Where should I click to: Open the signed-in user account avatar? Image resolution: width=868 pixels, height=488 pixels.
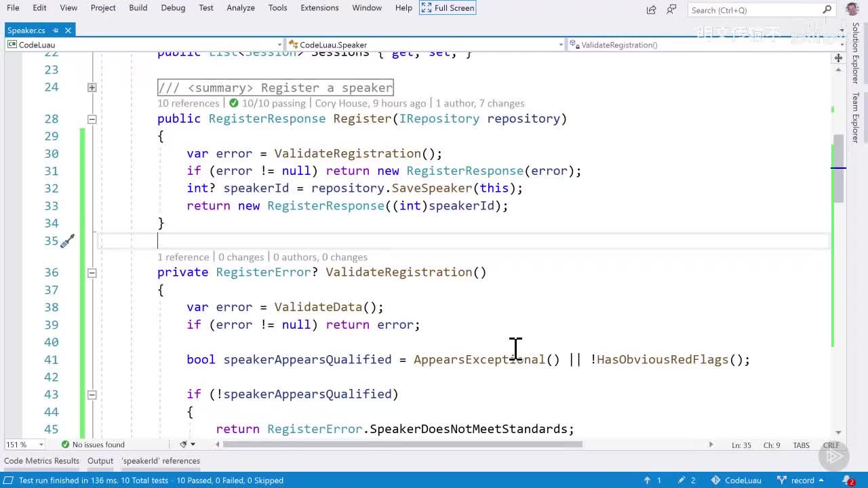(x=852, y=9)
